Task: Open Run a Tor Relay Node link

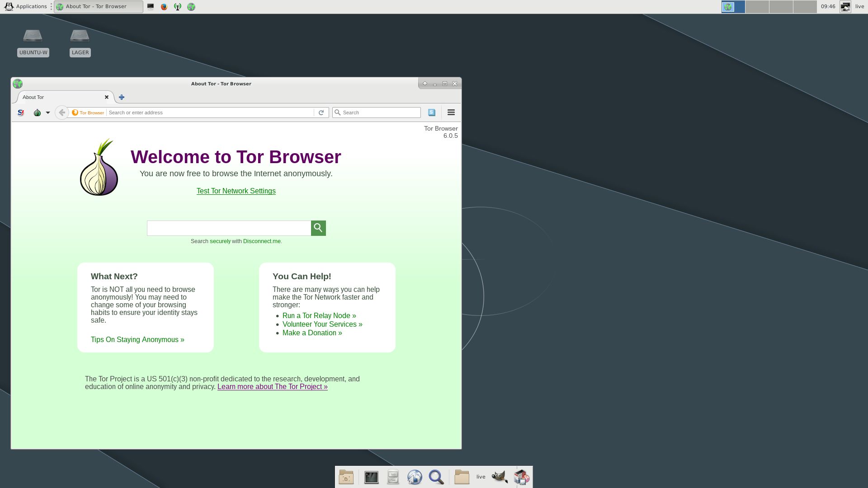Action: pos(319,316)
